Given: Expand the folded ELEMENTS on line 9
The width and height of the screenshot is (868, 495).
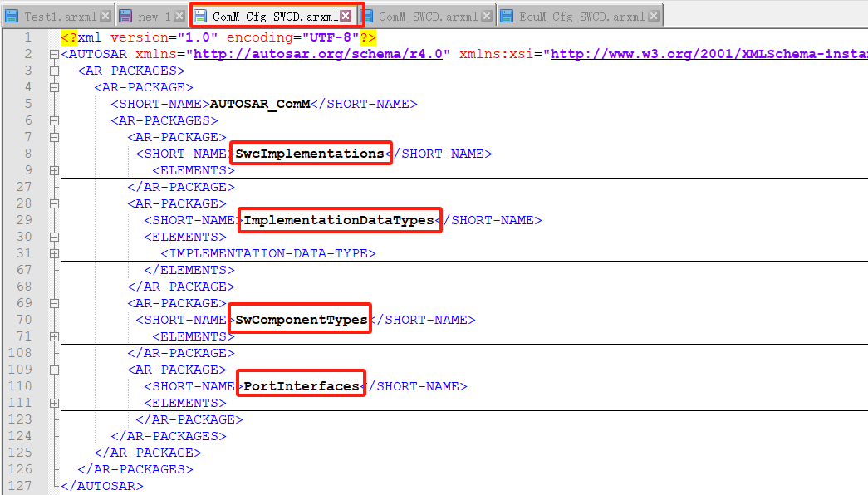Looking at the screenshot, I should coord(54,170).
